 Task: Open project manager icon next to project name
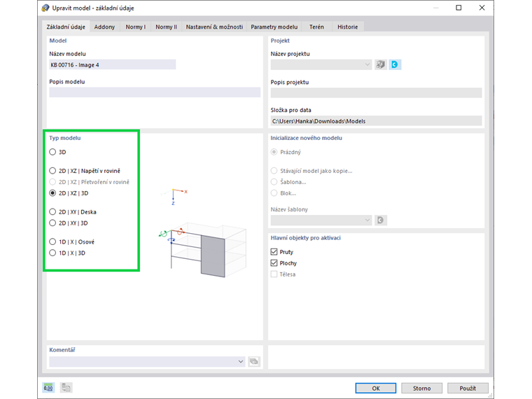[381, 64]
